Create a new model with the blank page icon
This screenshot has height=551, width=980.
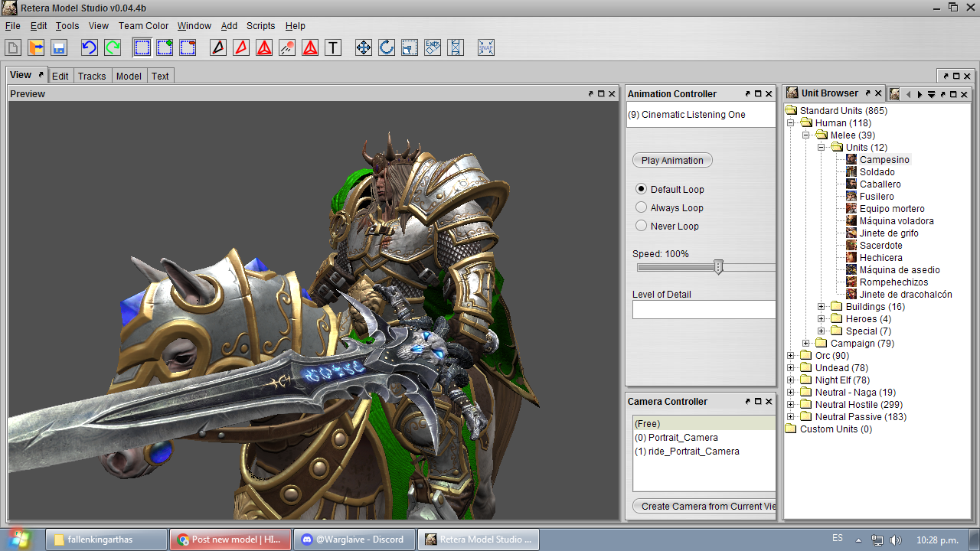point(13,47)
